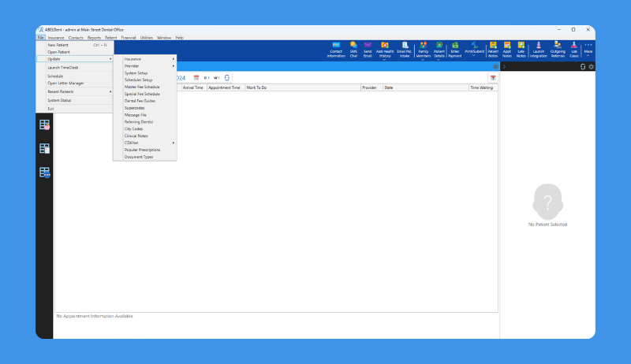The height and width of the screenshot is (364, 631).
Task: Click the Print/Submit icon
Action: (475, 48)
